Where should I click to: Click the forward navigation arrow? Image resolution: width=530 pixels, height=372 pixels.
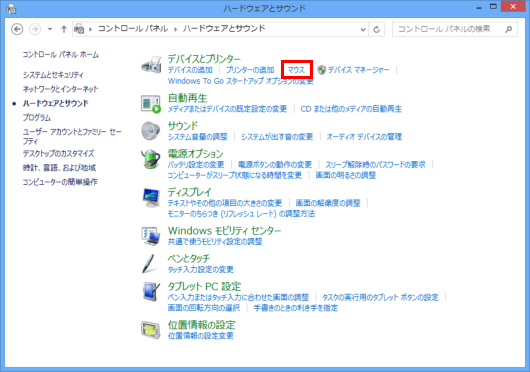[x=35, y=29]
